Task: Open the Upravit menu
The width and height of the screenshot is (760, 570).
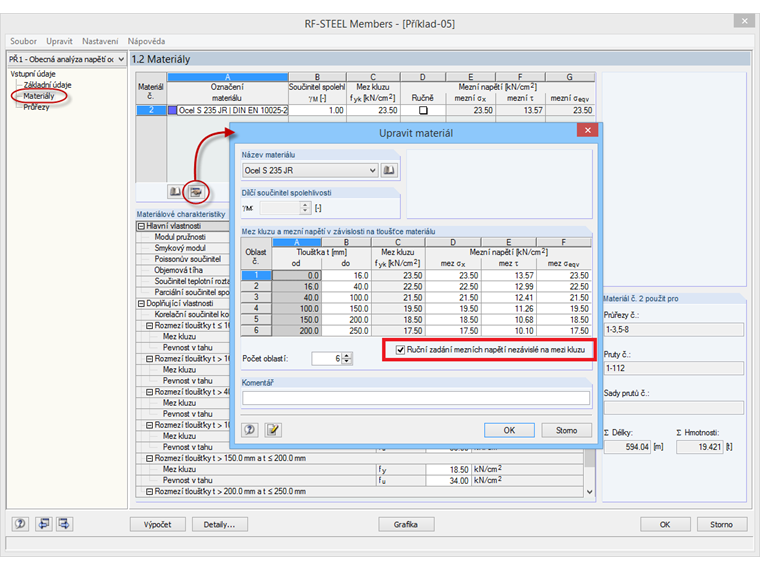Action: click(x=59, y=41)
